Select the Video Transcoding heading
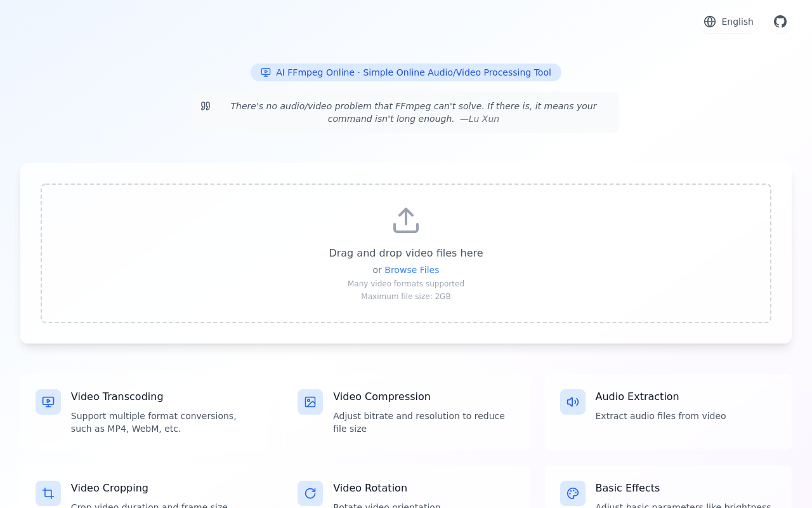Viewport: 812px width, 508px height. pos(117,397)
